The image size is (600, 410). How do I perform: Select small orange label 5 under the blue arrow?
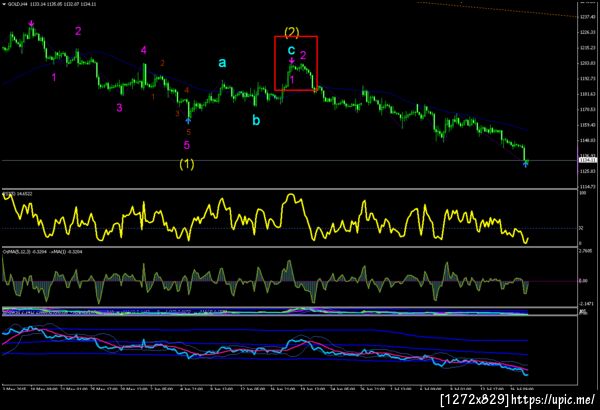point(189,132)
